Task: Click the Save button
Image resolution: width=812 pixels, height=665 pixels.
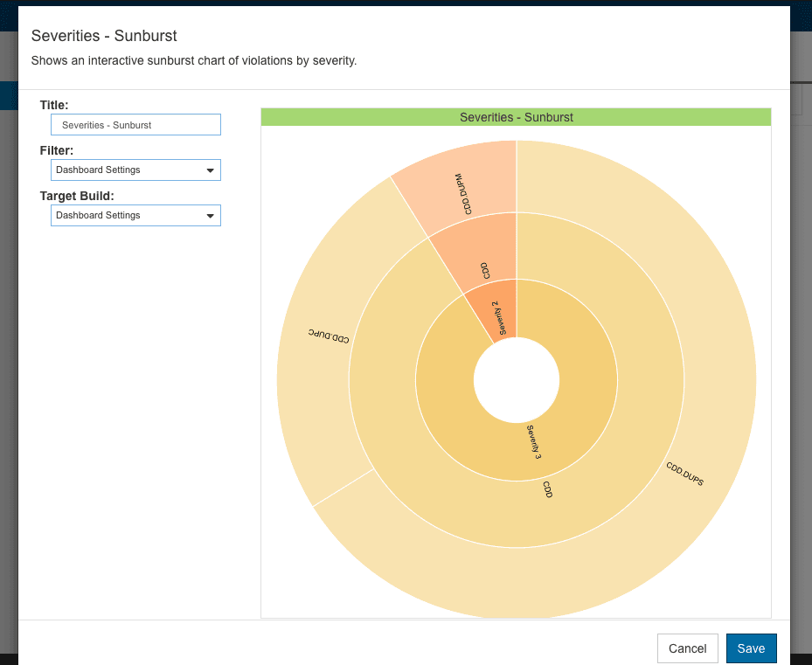Action: (751, 648)
